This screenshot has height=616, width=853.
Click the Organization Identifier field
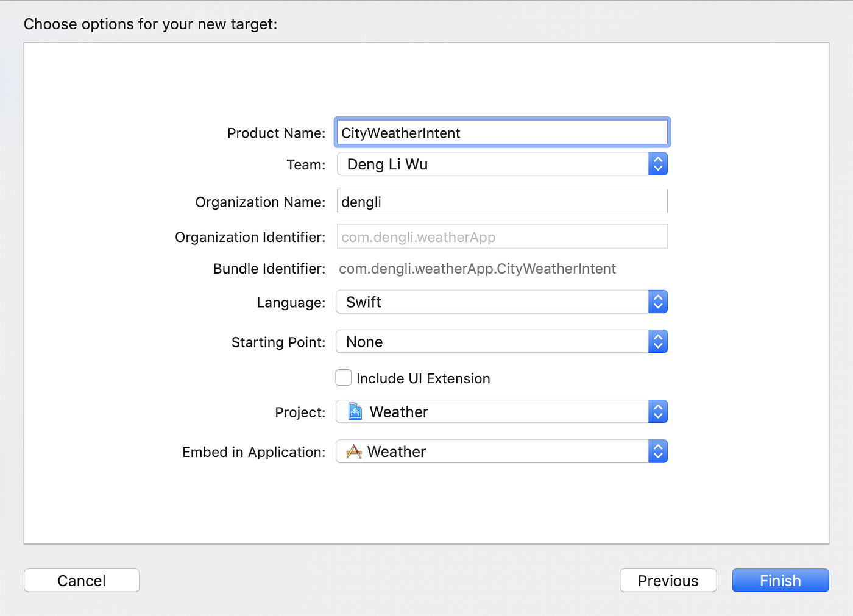pyautogui.click(x=502, y=236)
